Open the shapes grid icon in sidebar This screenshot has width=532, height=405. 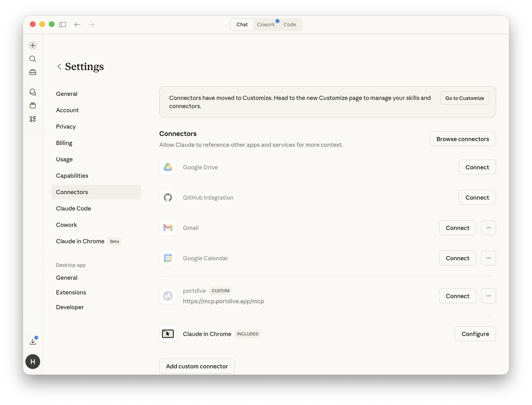[x=33, y=119]
